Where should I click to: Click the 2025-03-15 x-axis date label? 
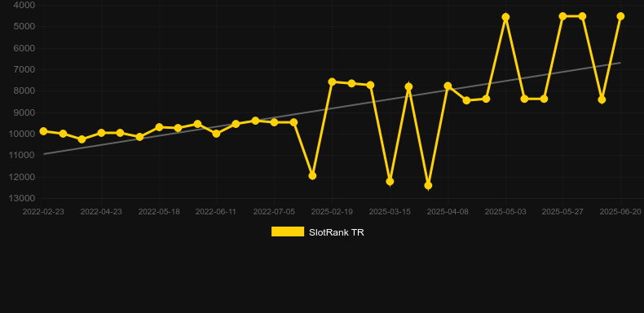point(390,212)
